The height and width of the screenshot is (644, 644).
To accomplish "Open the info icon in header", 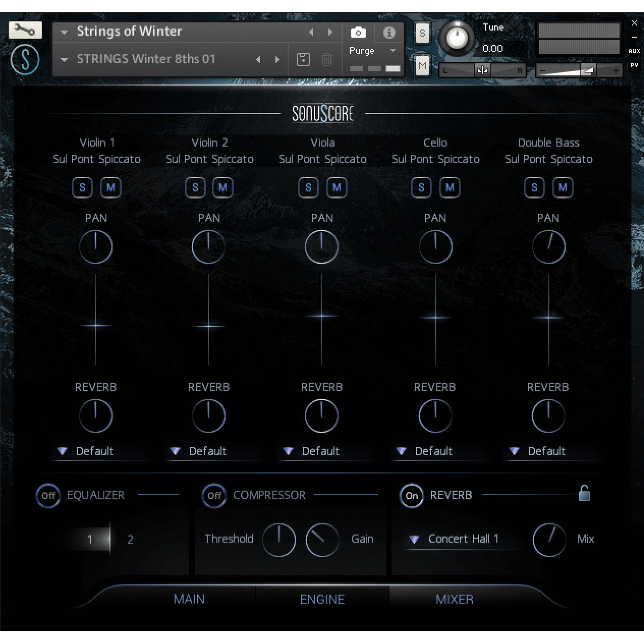I will pyautogui.click(x=389, y=33).
